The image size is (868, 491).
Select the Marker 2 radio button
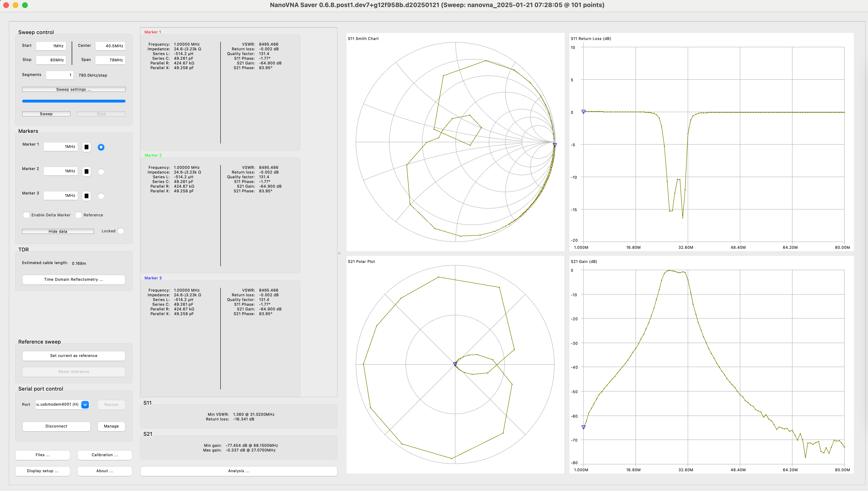pyautogui.click(x=101, y=172)
